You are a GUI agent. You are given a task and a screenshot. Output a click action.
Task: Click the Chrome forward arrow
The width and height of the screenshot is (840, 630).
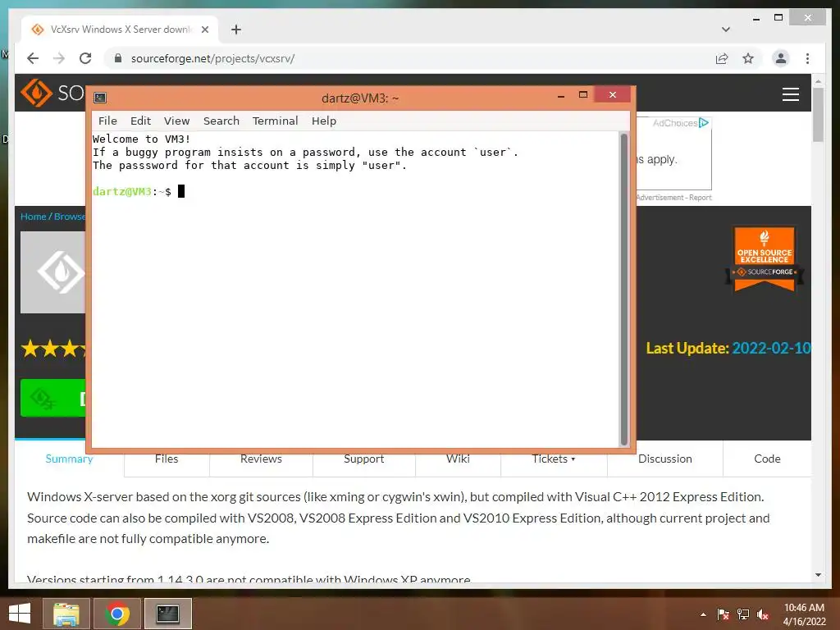pos(59,58)
